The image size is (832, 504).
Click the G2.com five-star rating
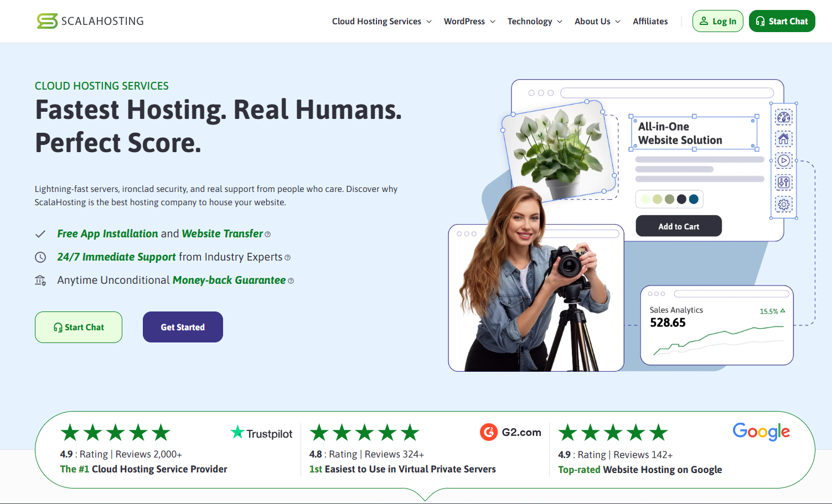[364, 433]
